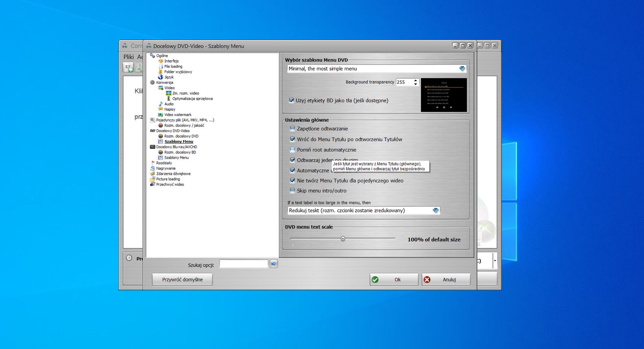Click the clock icon in background window
Viewport: 644px width, 349px height.
pos(129,258)
